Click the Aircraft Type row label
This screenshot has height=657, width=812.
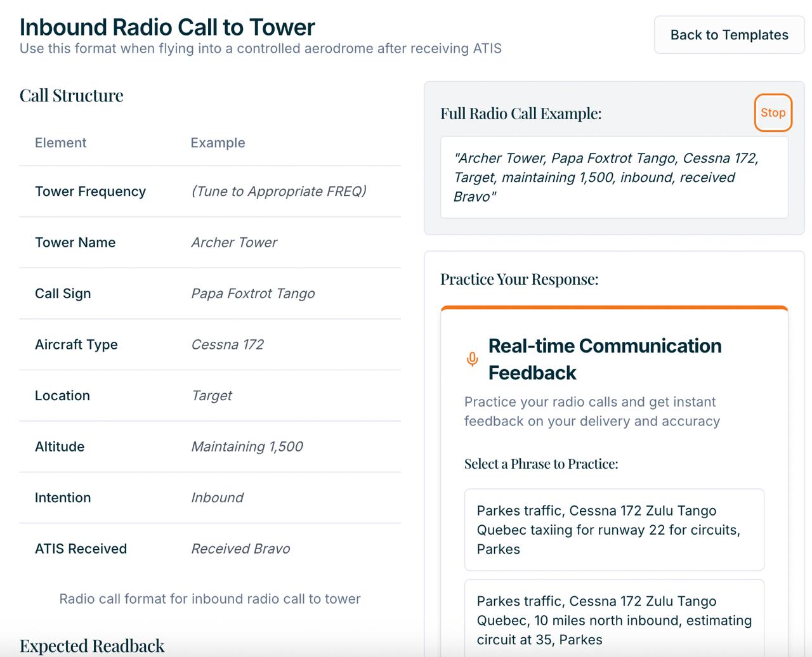point(76,344)
